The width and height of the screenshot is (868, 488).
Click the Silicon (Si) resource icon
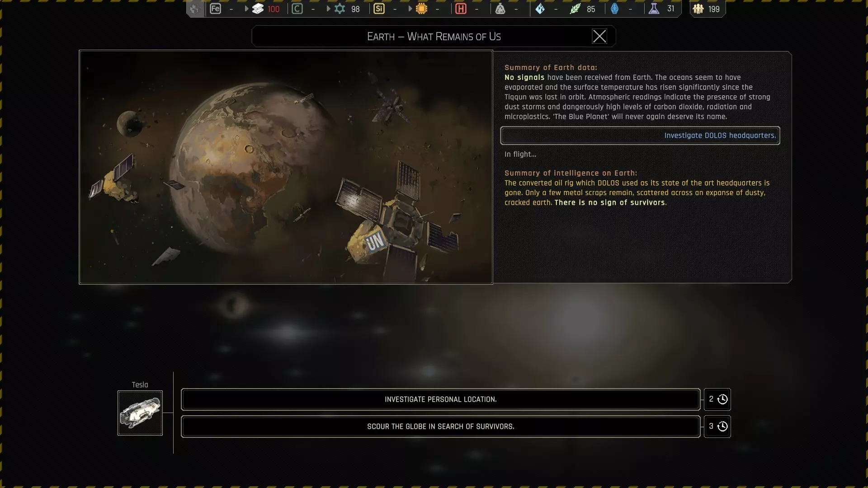click(x=379, y=9)
